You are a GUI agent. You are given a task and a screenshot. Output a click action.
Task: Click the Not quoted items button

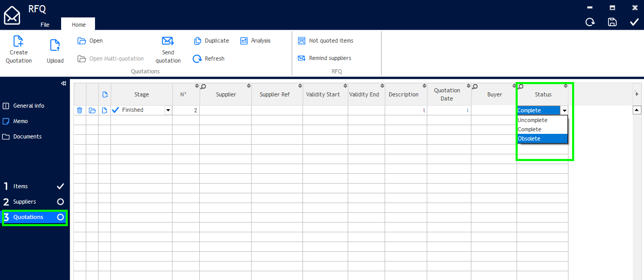pos(326,41)
